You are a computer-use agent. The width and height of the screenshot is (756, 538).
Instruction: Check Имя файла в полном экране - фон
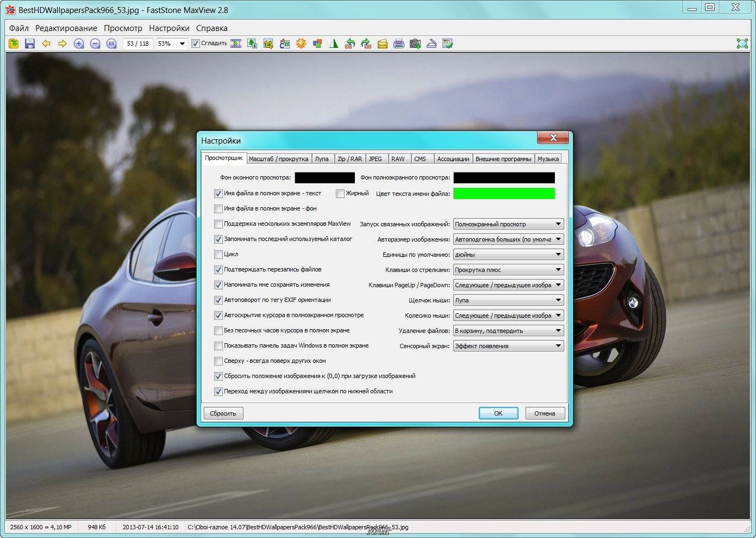218,208
